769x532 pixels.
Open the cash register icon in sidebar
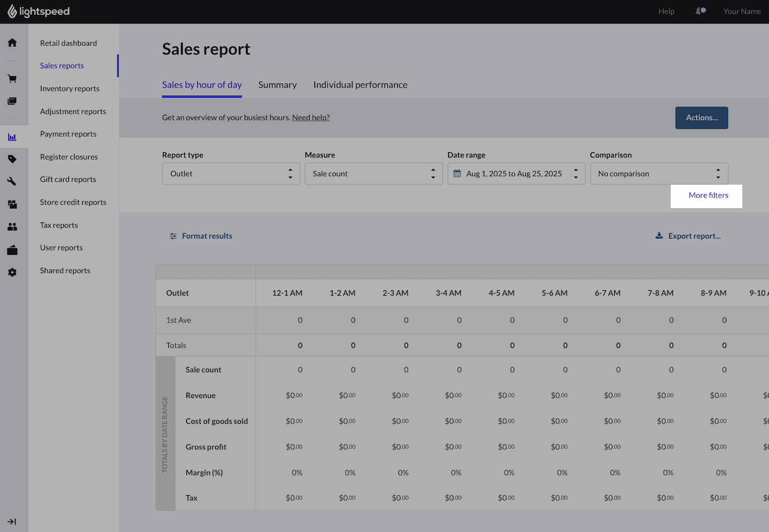(x=12, y=101)
